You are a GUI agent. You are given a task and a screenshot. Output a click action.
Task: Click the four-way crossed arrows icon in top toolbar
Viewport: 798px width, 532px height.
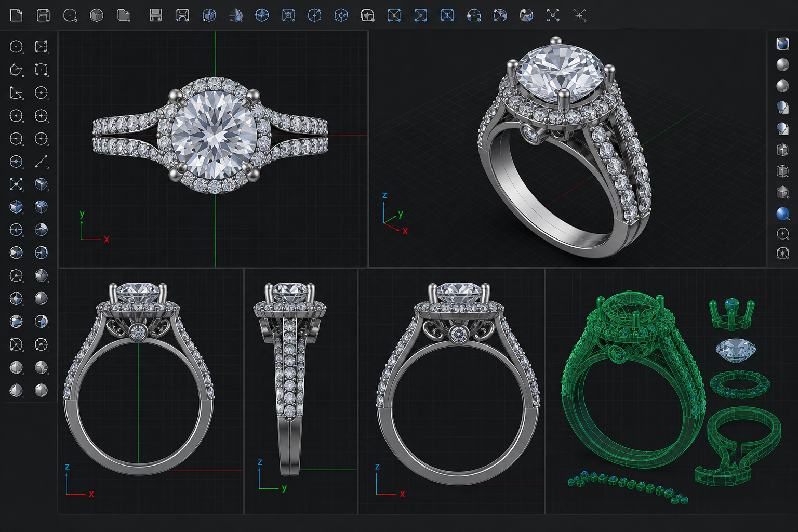click(553, 16)
